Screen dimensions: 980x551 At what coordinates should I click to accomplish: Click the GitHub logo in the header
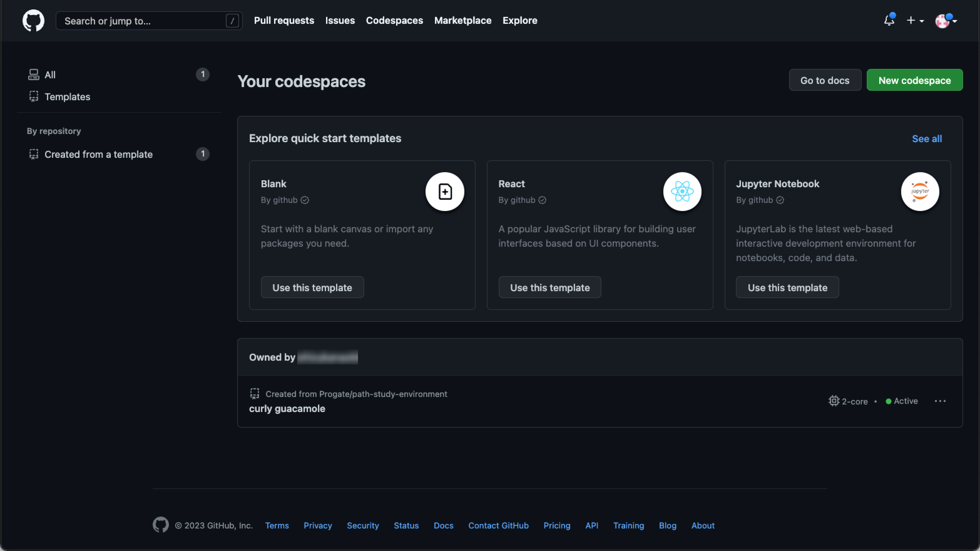[x=33, y=20]
